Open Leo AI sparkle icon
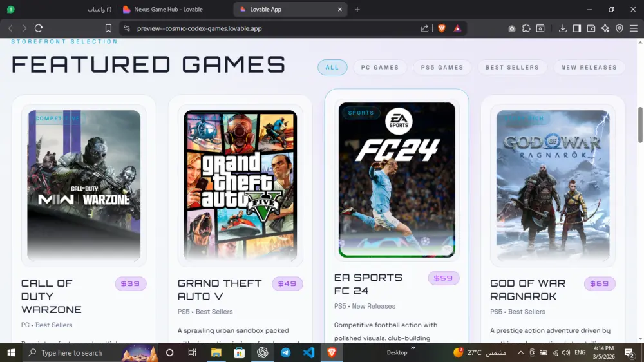644x362 pixels. [x=605, y=28]
